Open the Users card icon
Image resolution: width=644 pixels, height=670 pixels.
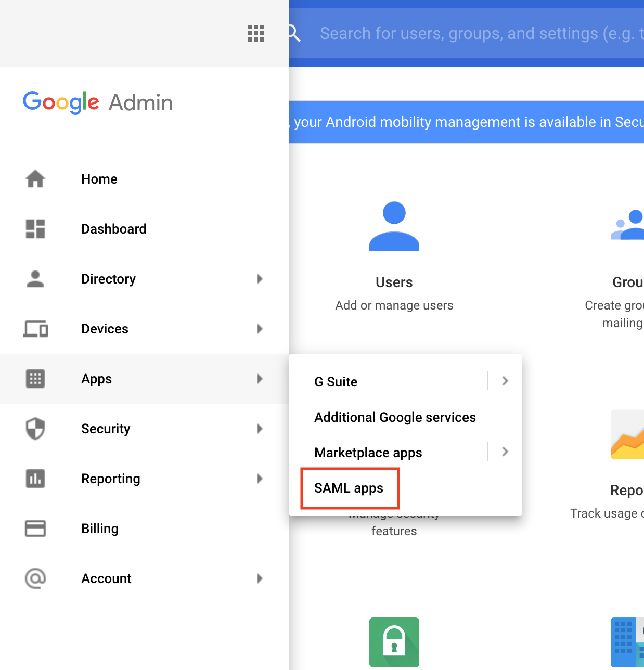pyautogui.click(x=394, y=226)
